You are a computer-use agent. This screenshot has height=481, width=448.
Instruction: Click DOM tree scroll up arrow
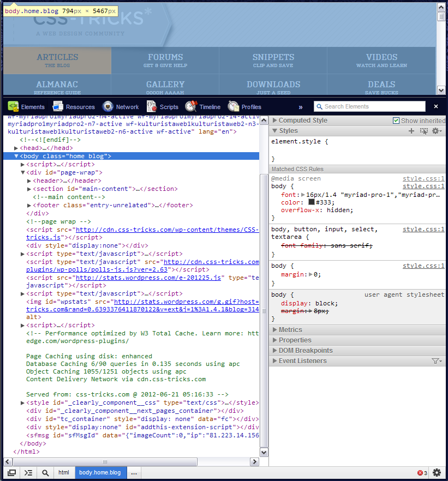[x=264, y=121]
